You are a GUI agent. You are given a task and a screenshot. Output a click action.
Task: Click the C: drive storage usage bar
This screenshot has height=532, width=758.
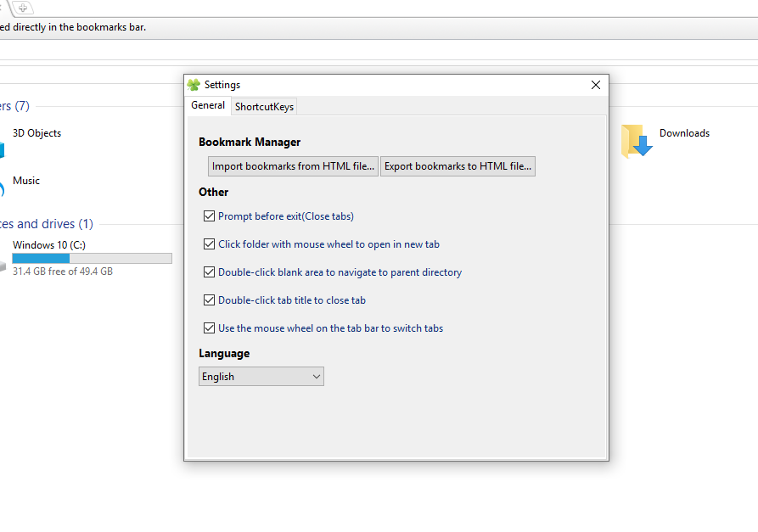(92, 258)
